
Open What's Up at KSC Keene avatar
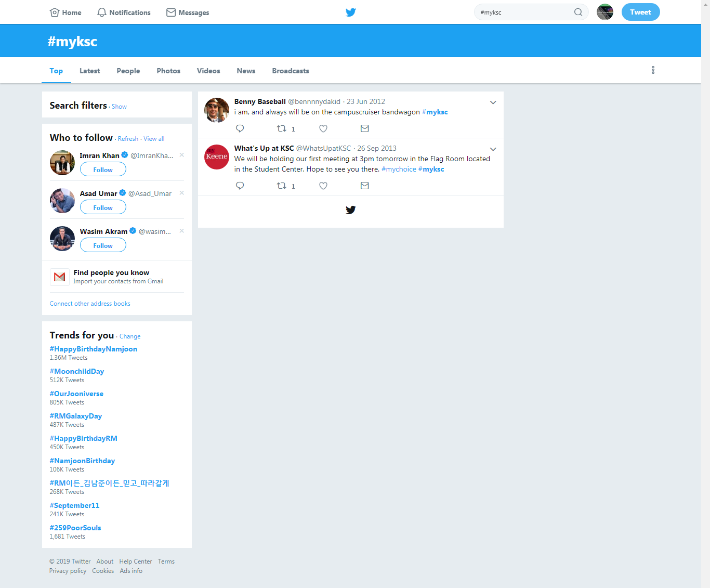tap(217, 157)
